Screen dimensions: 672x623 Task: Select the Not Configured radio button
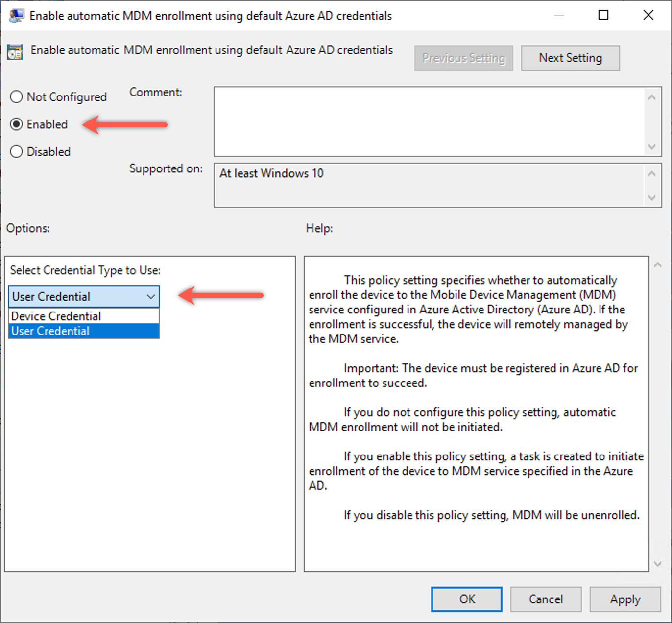16,97
